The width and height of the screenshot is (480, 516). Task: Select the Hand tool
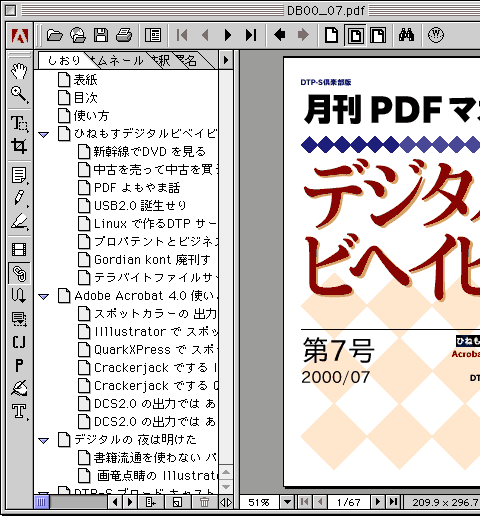point(19,71)
